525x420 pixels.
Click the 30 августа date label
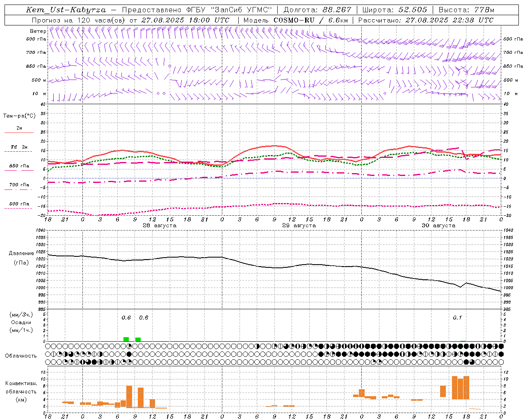438,226
